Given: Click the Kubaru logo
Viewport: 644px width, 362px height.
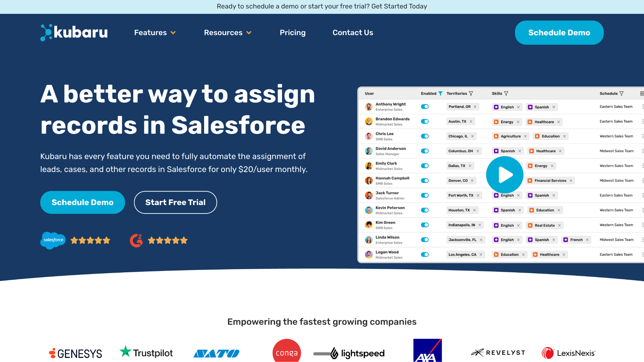Looking at the screenshot, I should click(x=74, y=32).
